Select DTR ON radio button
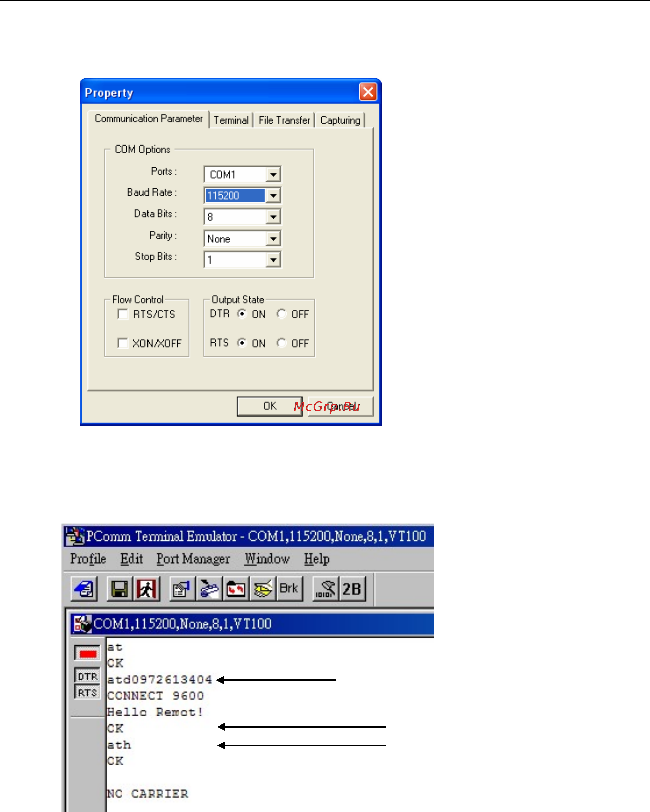Viewport: 650px width, 812px height. [242, 314]
